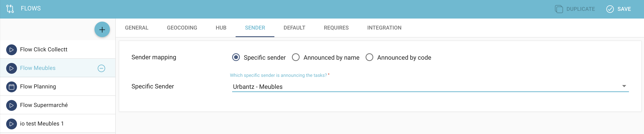The image size is (644, 134).
Task: Click play icon beside io test Meubles 1
Action: tap(12, 124)
